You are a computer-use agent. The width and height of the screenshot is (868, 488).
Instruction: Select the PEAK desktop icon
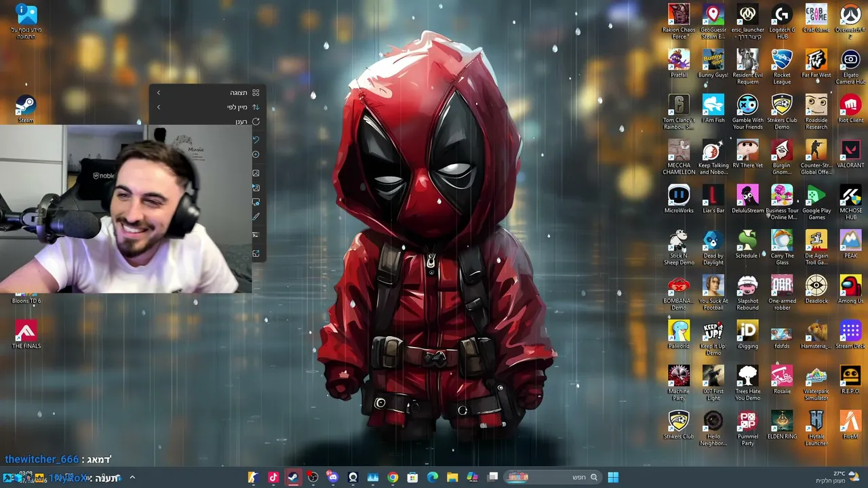coord(850,244)
